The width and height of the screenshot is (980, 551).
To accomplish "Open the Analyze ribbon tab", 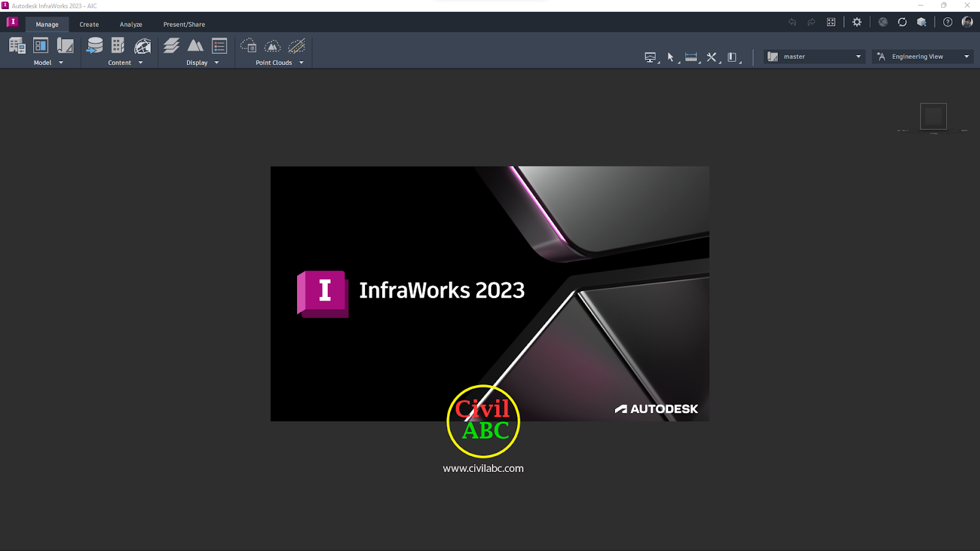I will 131,24.
